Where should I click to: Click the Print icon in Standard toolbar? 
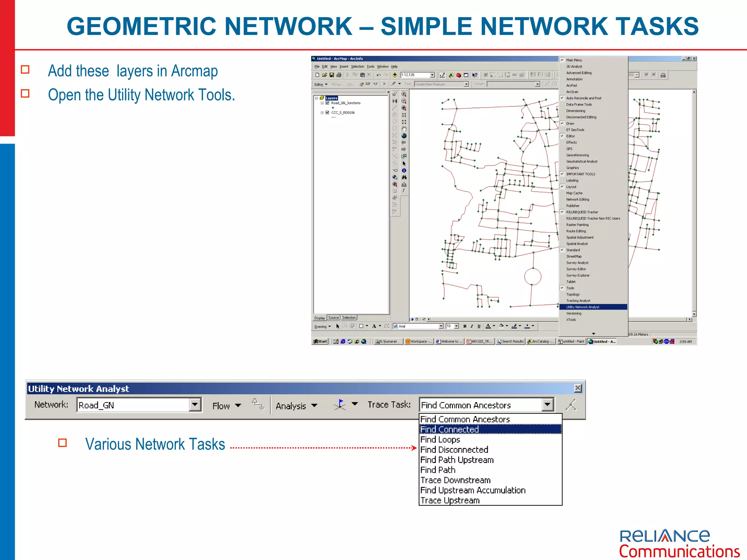tap(339, 75)
